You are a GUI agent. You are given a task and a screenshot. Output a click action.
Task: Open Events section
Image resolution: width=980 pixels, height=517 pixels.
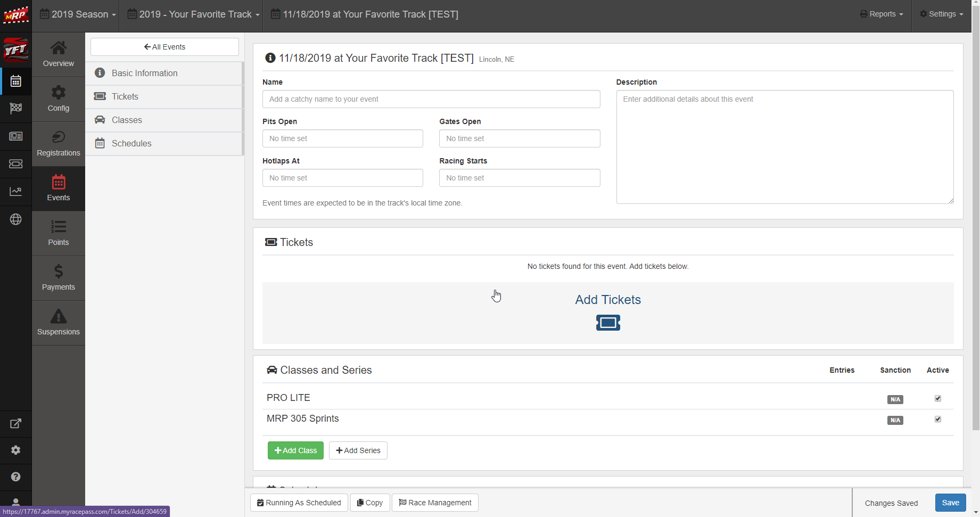pyautogui.click(x=59, y=188)
